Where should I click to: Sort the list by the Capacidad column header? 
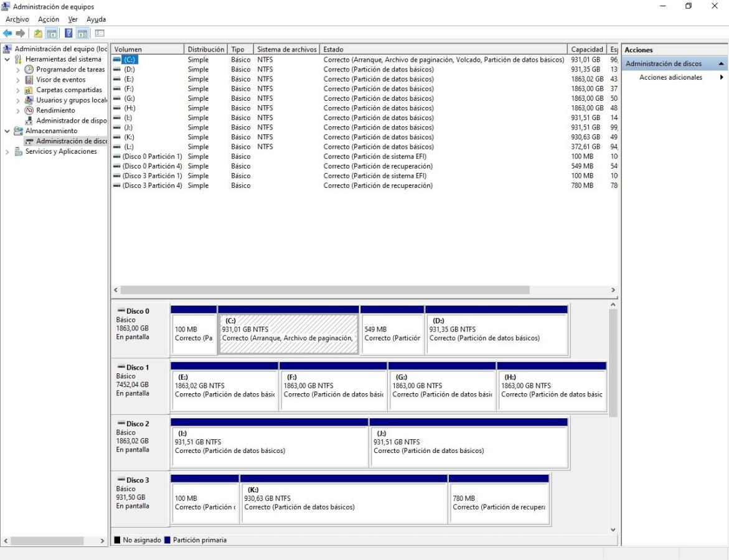pos(586,49)
